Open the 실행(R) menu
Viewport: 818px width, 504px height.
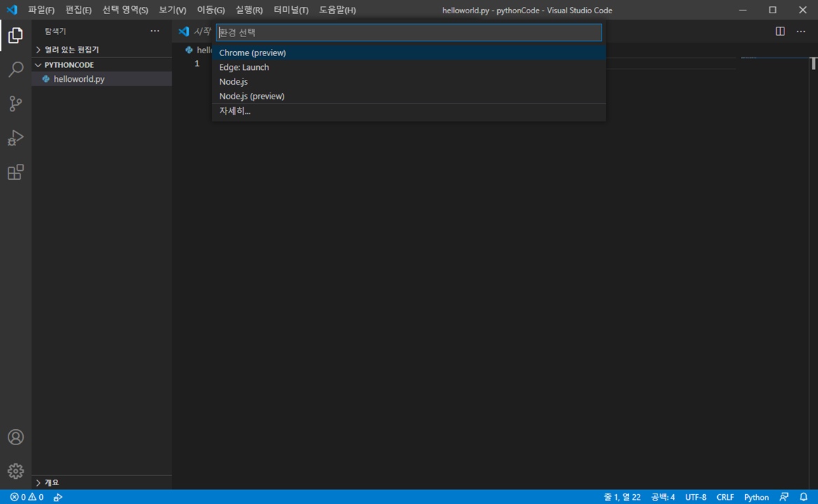click(249, 10)
